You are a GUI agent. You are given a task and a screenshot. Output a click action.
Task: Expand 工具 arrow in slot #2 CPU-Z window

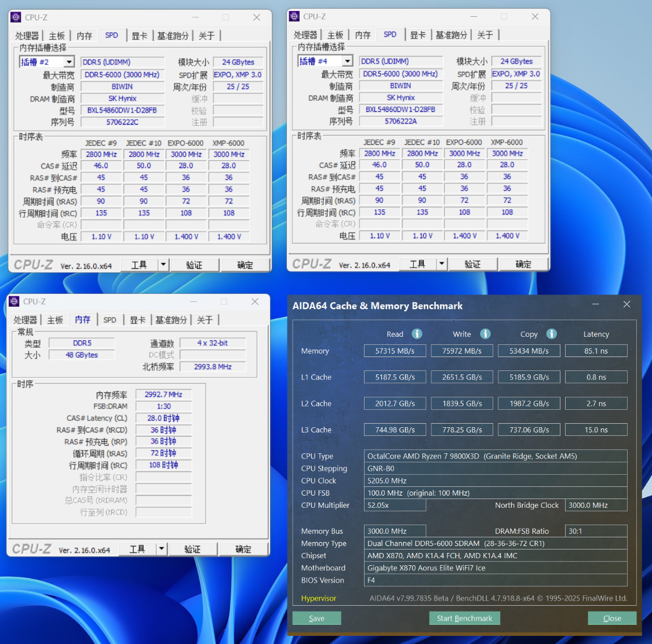coord(163,264)
